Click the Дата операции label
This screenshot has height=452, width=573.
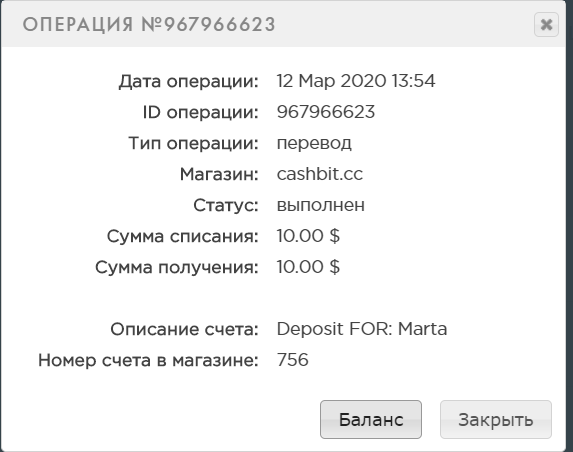click(189, 81)
